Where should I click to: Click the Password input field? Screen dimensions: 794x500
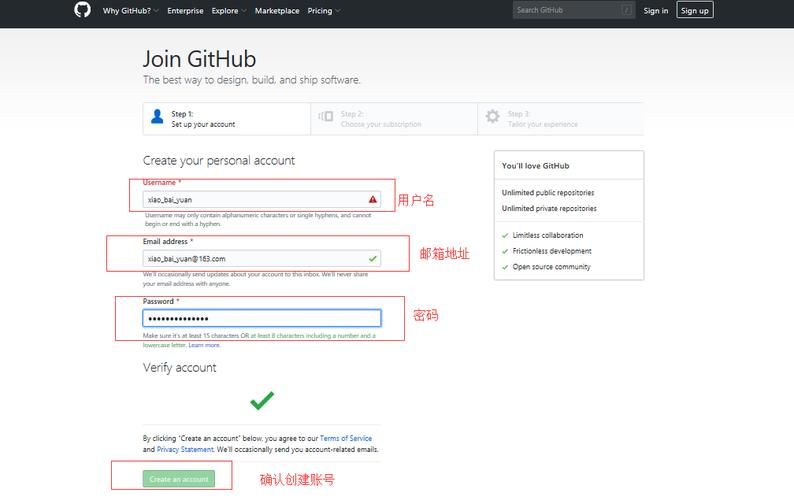pyautogui.click(x=262, y=318)
